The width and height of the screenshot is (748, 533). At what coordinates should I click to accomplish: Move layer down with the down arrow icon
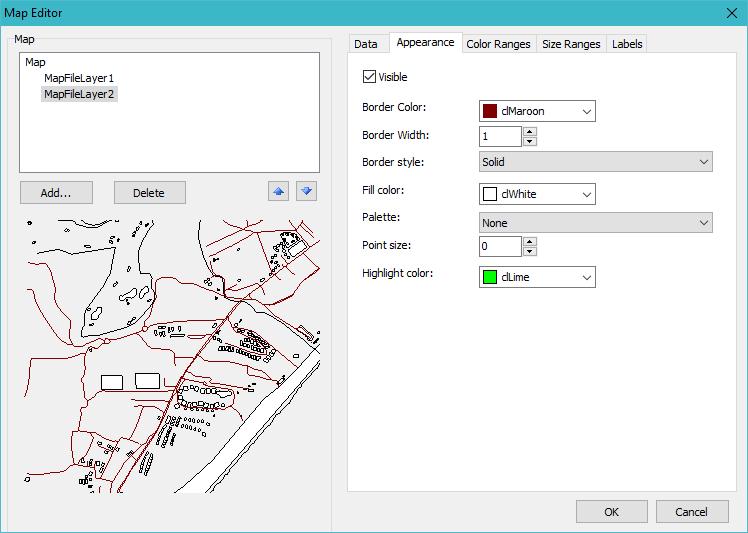pos(306,192)
